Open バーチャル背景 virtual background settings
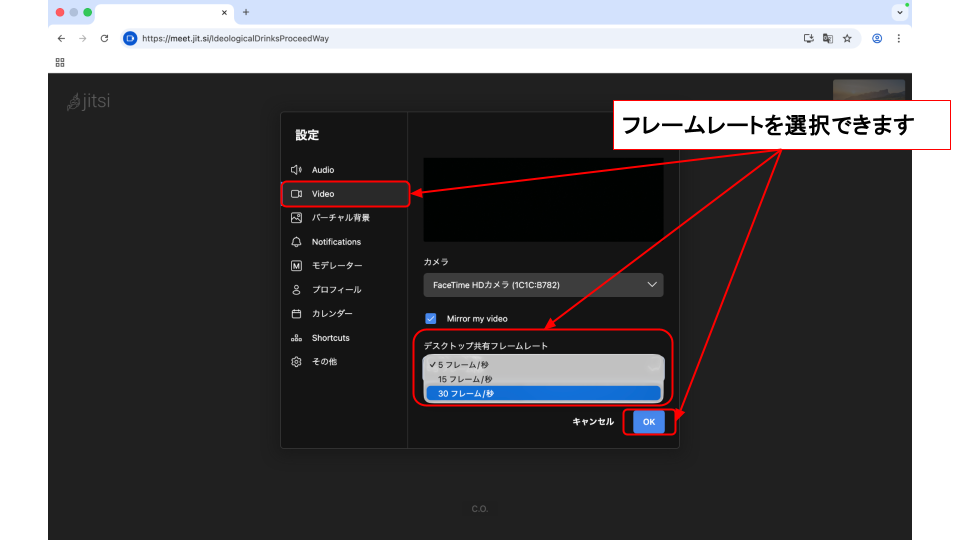The image size is (960, 540). tap(340, 218)
